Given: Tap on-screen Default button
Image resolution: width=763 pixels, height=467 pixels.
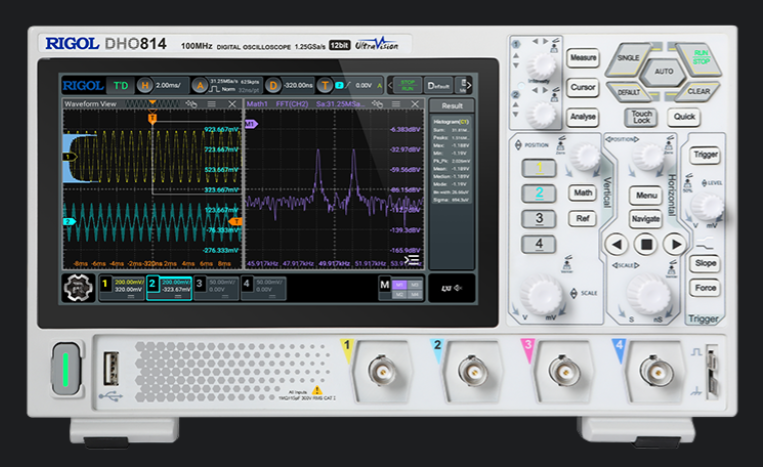Looking at the screenshot, I should tap(438, 86).
